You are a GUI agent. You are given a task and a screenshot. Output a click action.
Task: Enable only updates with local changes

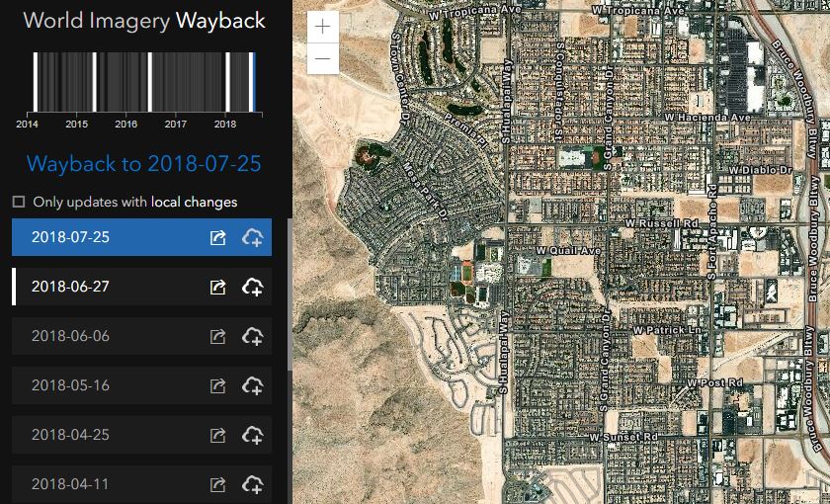pyautogui.click(x=19, y=202)
